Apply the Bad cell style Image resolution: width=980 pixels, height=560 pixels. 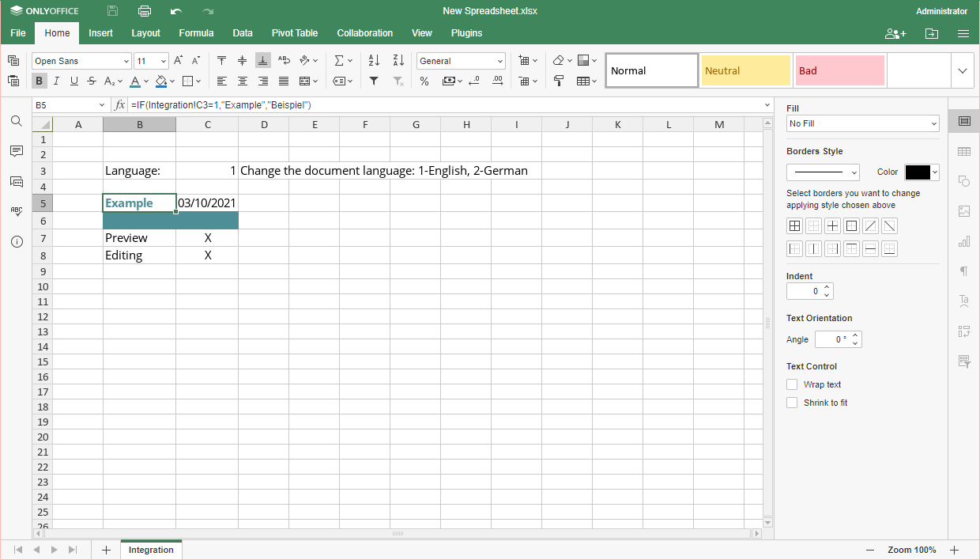click(839, 70)
